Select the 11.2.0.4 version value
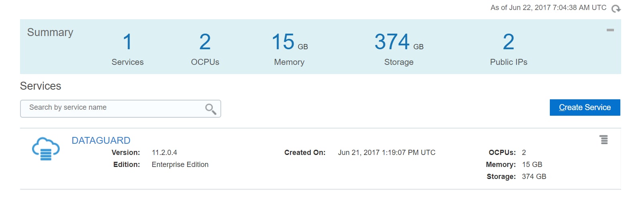 (164, 153)
